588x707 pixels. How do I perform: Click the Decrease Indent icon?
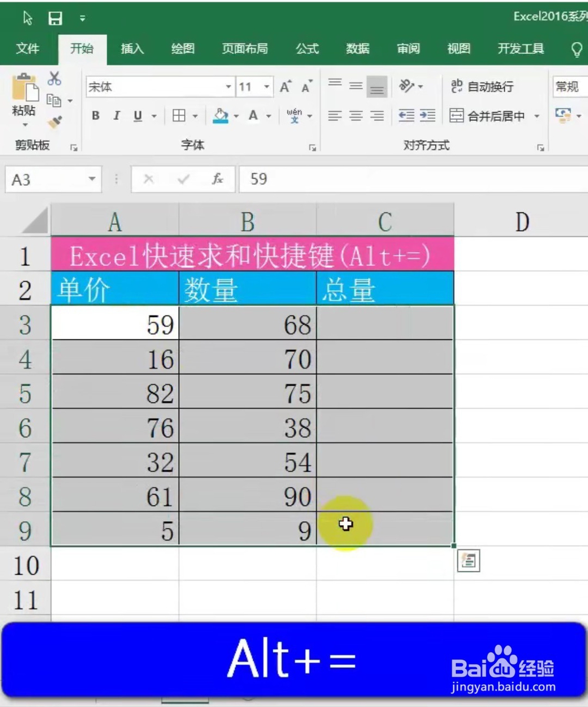(406, 116)
